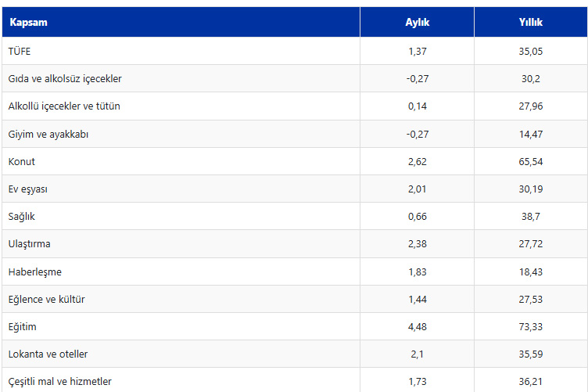Screen dimensions: 588x392
Task: Click the Kapsam column header
Action: pyautogui.click(x=28, y=22)
